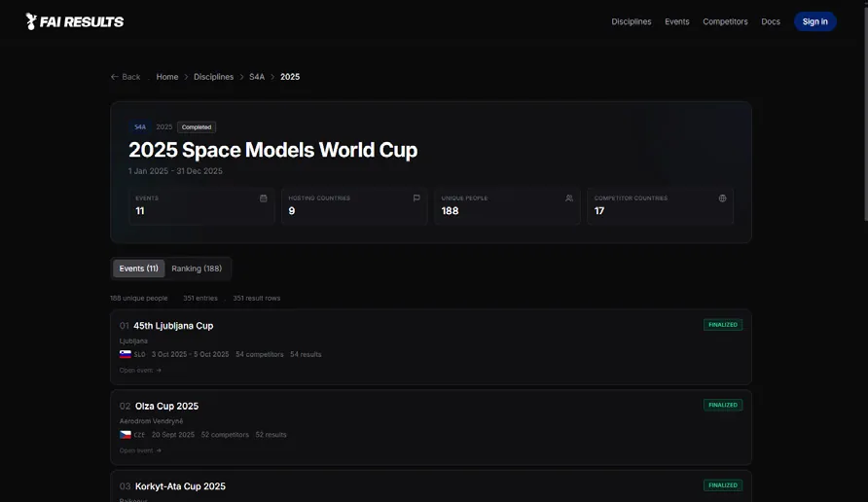Screen dimensions: 868x502
Task: Switch to the Events (11) tab
Action: pos(139,269)
